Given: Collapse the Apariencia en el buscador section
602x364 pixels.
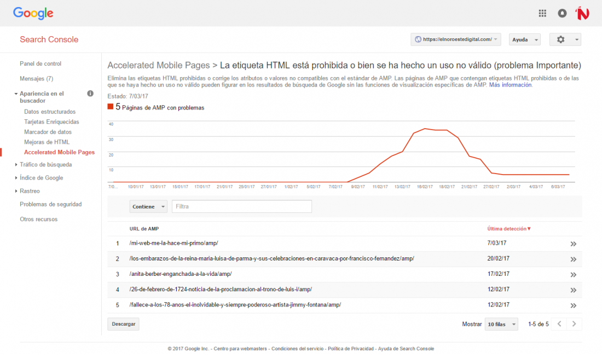Looking at the screenshot, I should (16, 94).
